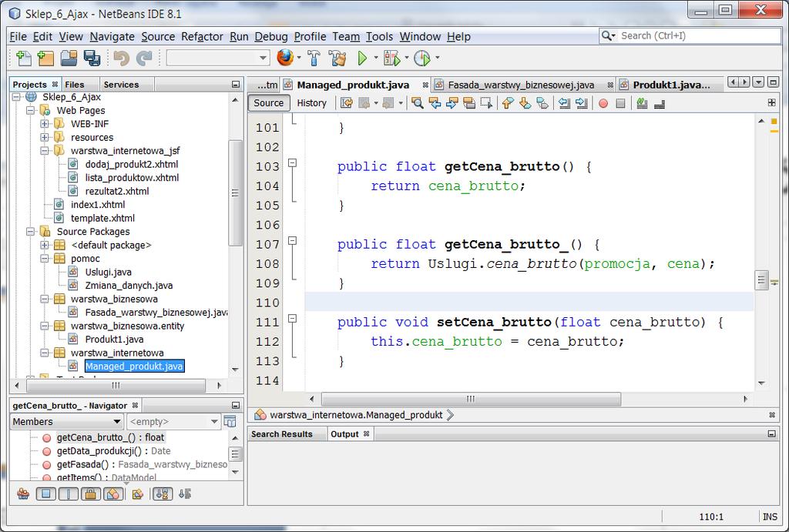Viewport: 789px width, 532px height.
Task: Click Previous Bookmark editor icon
Action: point(508,103)
